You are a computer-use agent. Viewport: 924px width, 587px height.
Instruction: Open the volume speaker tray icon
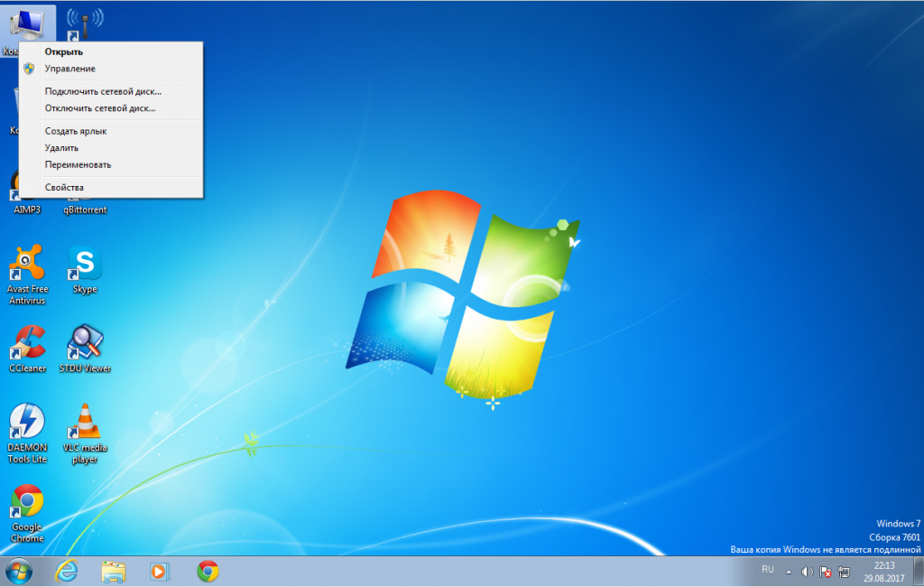click(x=807, y=572)
